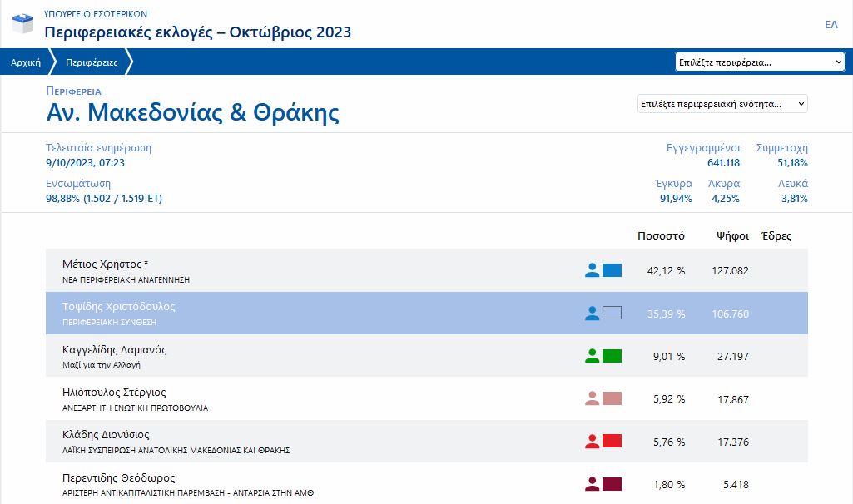Click the Ηλιόπουλος Στέργιος candidate name
The width and height of the screenshot is (853, 504).
click(114, 393)
